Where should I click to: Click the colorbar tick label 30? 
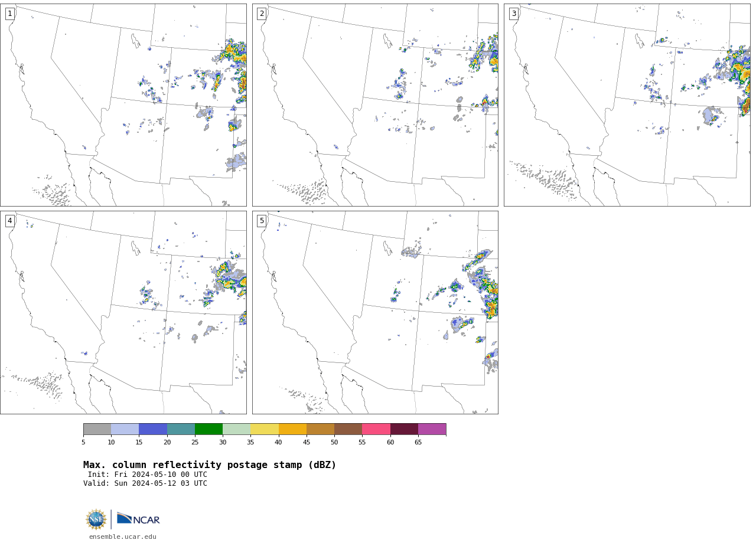[x=223, y=442]
